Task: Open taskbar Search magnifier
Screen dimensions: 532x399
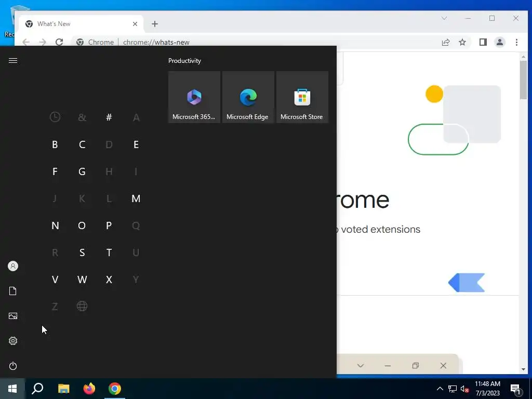Action: 37,389
